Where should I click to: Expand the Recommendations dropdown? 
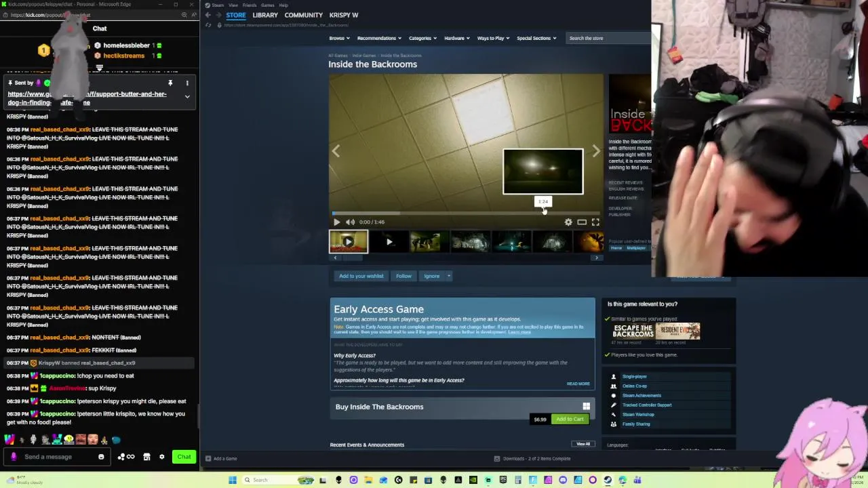379,38
